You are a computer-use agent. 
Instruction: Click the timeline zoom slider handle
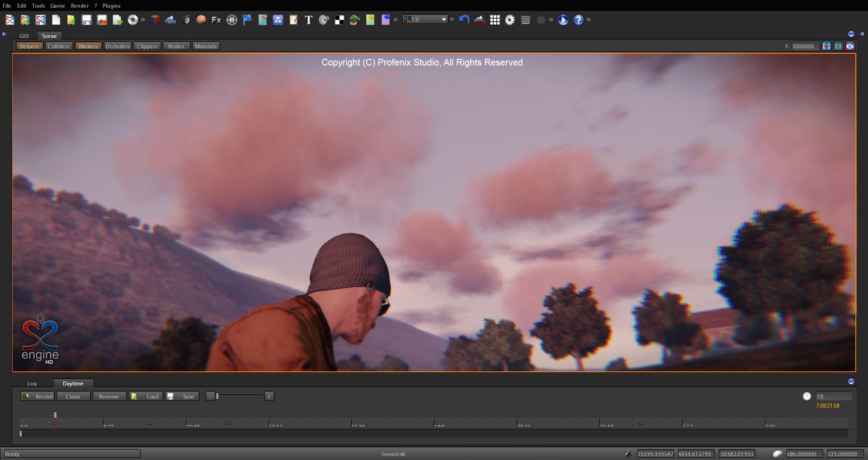click(217, 396)
